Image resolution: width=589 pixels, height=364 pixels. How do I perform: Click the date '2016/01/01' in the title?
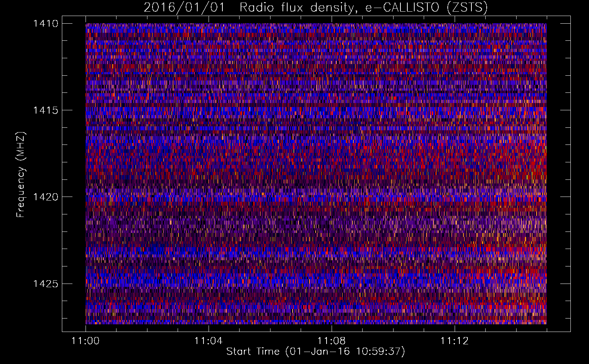click(185, 8)
